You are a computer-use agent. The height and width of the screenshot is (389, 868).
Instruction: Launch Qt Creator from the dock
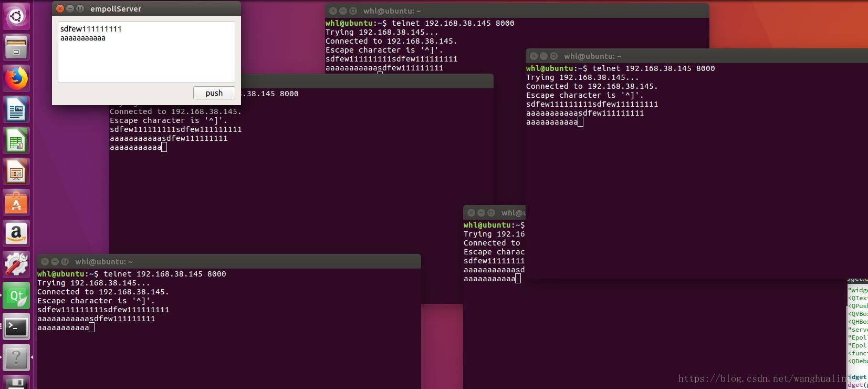16,295
